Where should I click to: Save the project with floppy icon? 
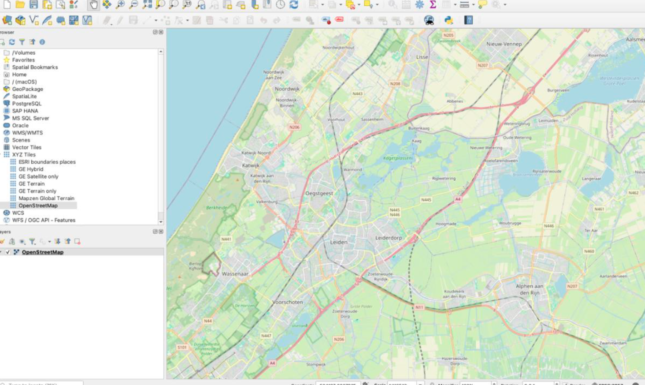click(x=33, y=5)
